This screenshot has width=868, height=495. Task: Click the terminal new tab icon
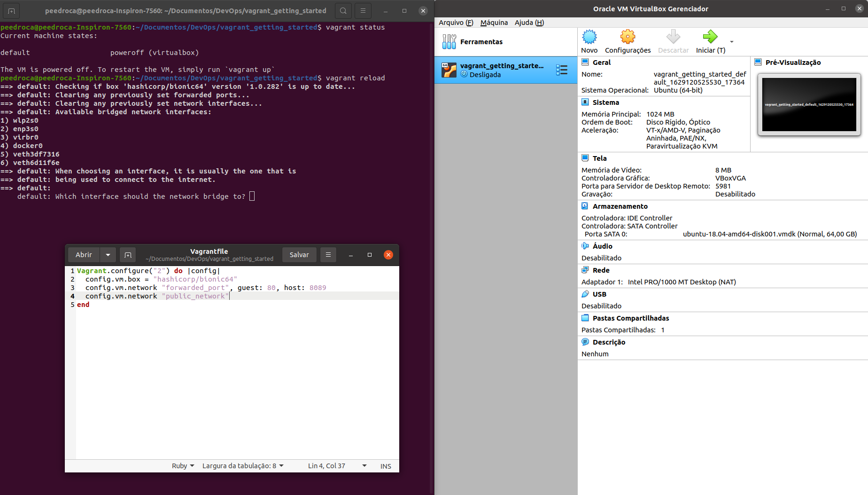coord(11,10)
